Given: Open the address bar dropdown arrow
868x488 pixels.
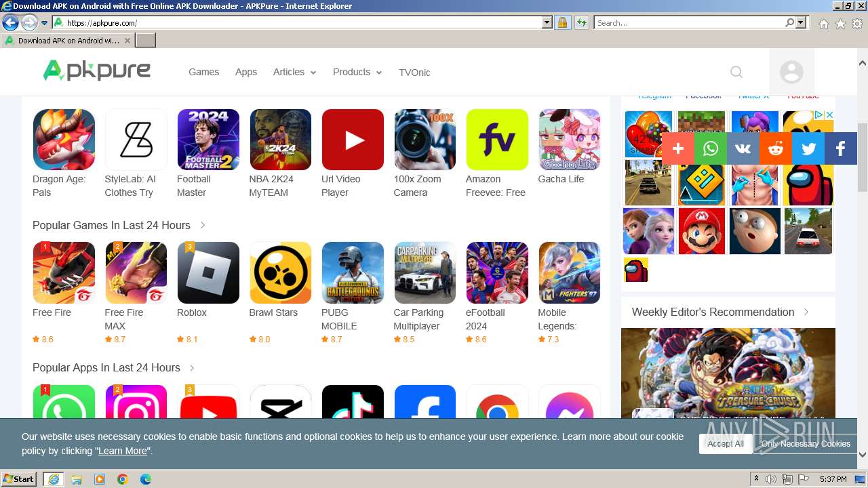Looking at the screenshot, I should click(x=547, y=22).
